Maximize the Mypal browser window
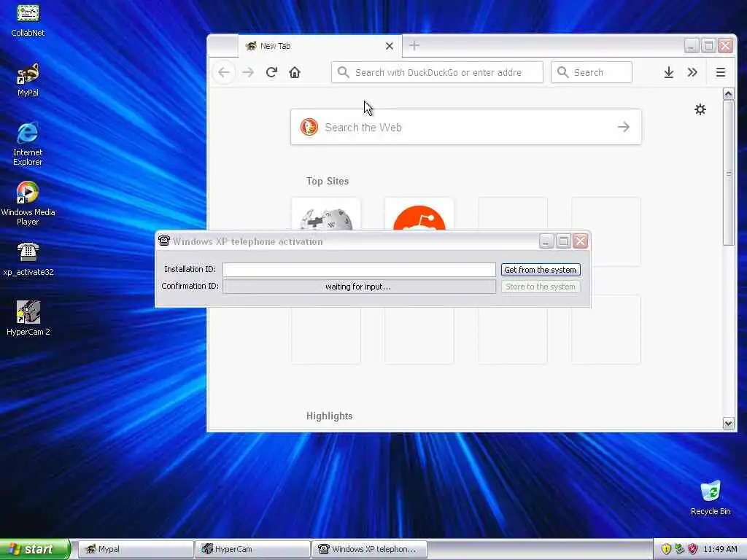Screen dimensions: 747x560 (708, 46)
